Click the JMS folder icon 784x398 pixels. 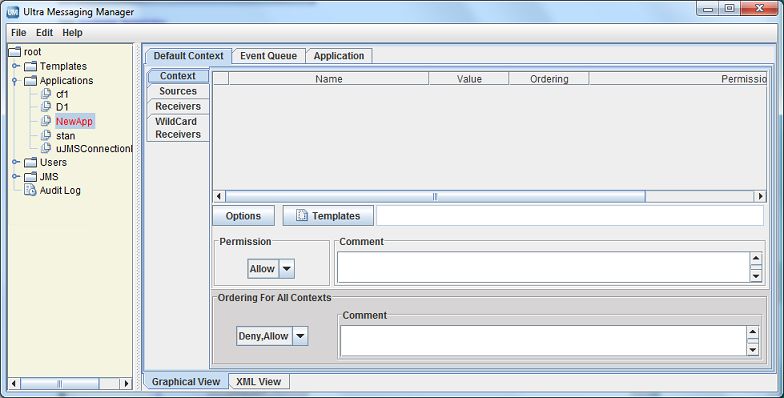pos(31,176)
